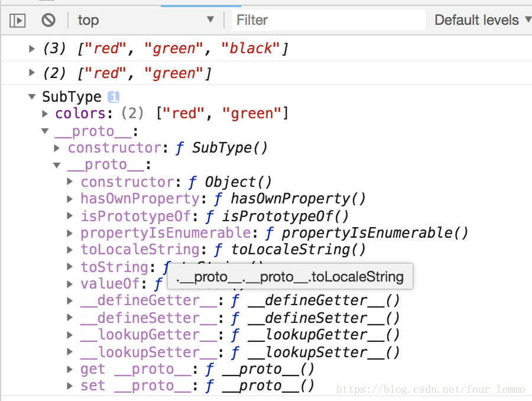Screen dimensions: 532x401
Task: Click the toLocaleString function value
Action: click(298, 250)
